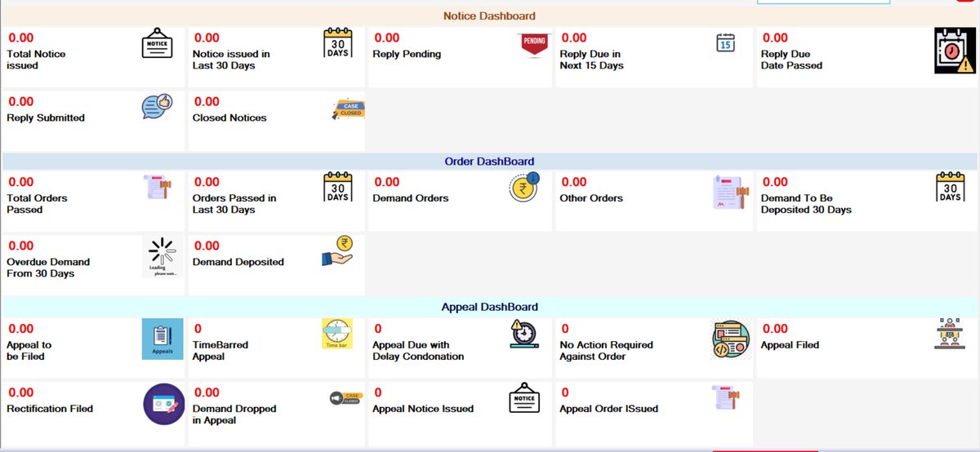Select the Appeal Filed label
The height and width of the screenshot is (452, 980).
pos(790,345)
